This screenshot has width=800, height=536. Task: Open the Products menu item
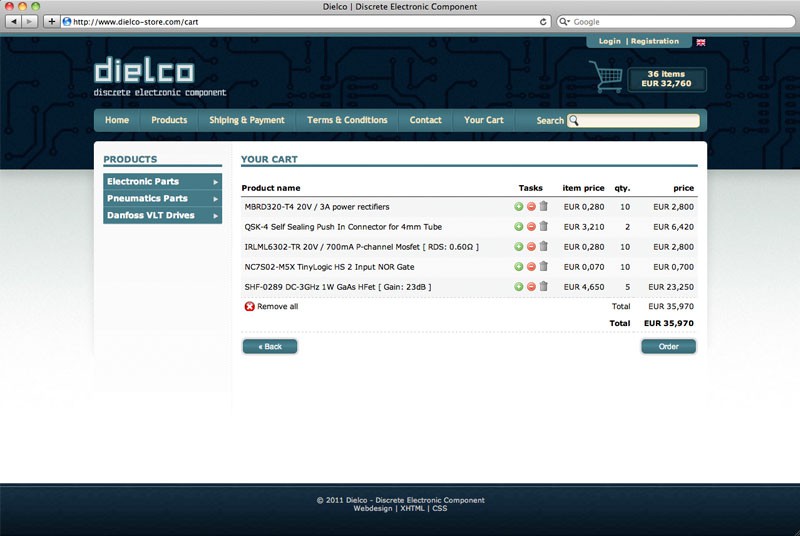coord(169,120)
